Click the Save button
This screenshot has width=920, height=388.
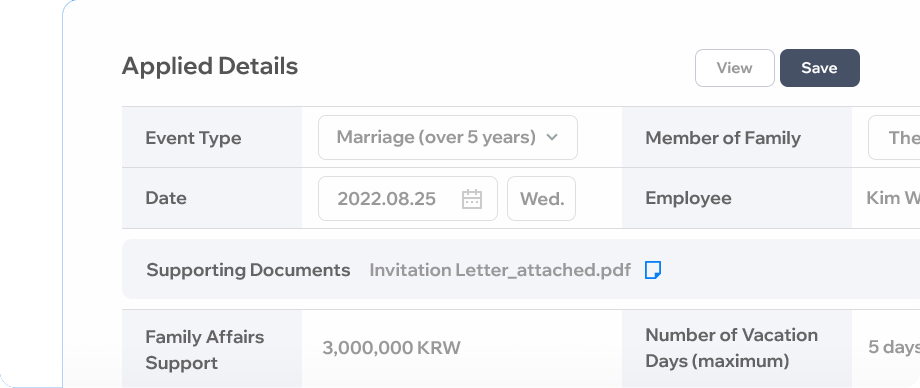820,68
